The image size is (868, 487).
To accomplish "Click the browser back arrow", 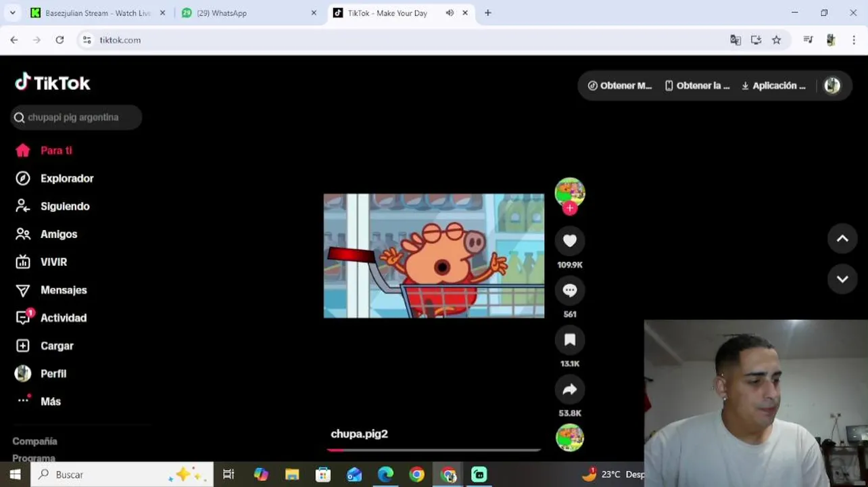I will [x=14, y=40].
